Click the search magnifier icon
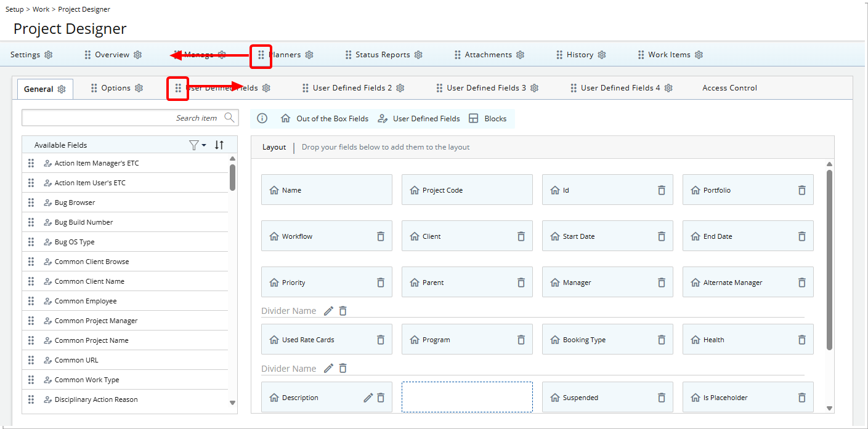This screenshot has width=868, height=429. (229, 118)
